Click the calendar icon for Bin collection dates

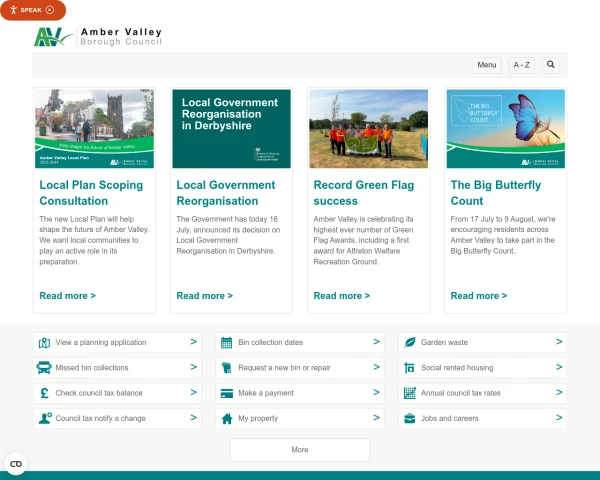click(x=227, y=343)
